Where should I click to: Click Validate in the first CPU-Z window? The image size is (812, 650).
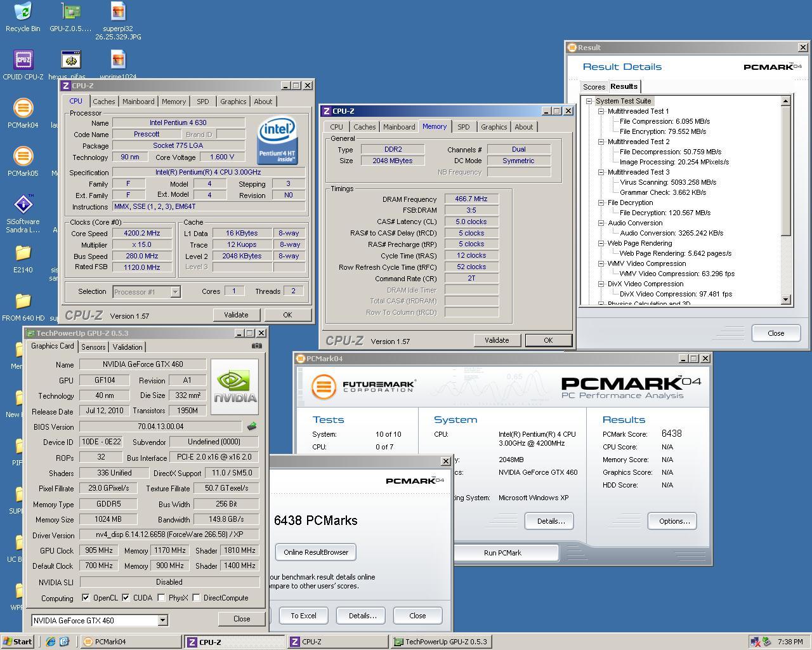(236, 315)
